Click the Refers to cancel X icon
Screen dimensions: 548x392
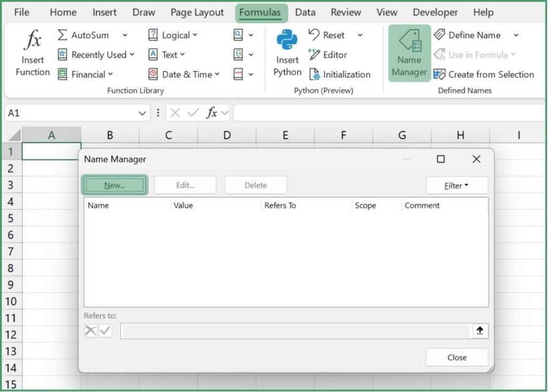coord(90,330)
